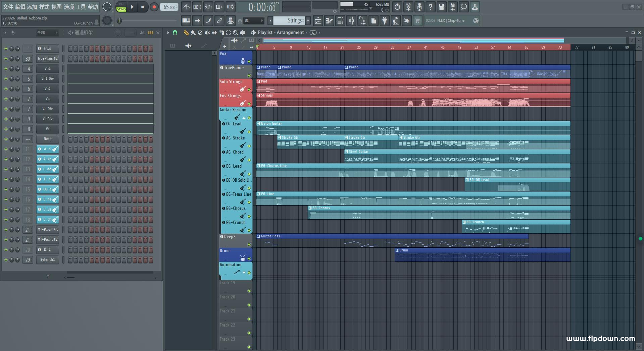
Task: Select the Slip tool in playlist toolbar
Action: tap(214, 33)
